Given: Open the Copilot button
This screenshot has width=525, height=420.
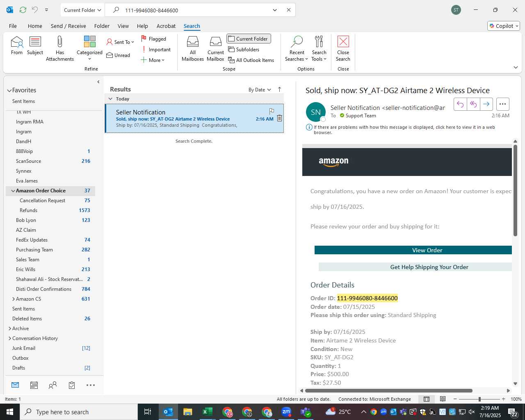Looking at the screenshot, I should (x=504, y=26).
